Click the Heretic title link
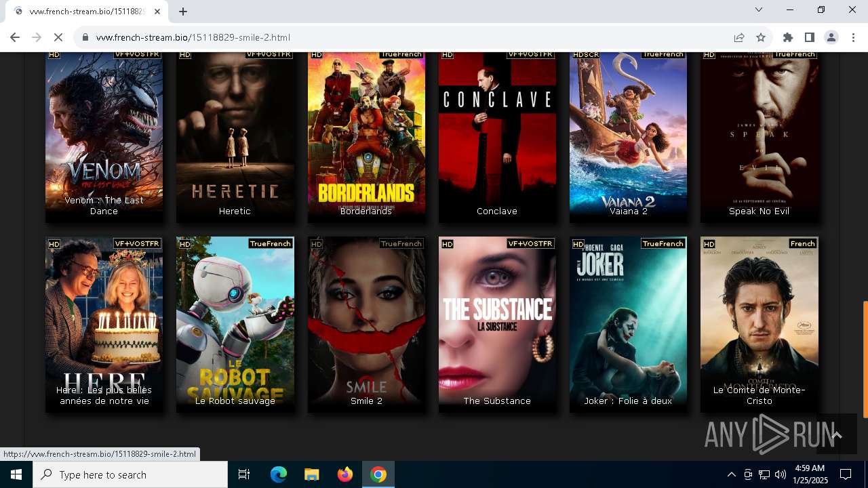This screenshot has width=868, height=488. pos(235,211)
